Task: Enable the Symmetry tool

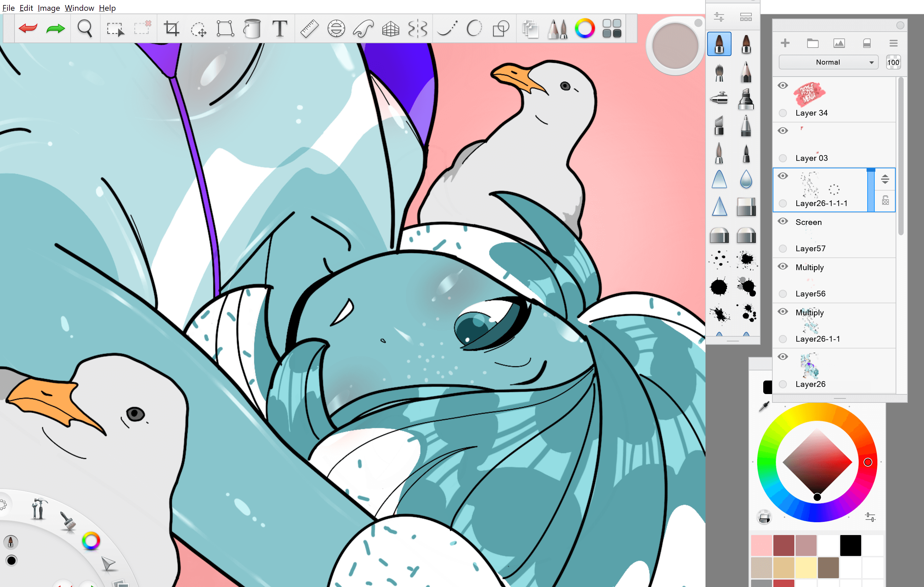Action: (x=417, y=28)
